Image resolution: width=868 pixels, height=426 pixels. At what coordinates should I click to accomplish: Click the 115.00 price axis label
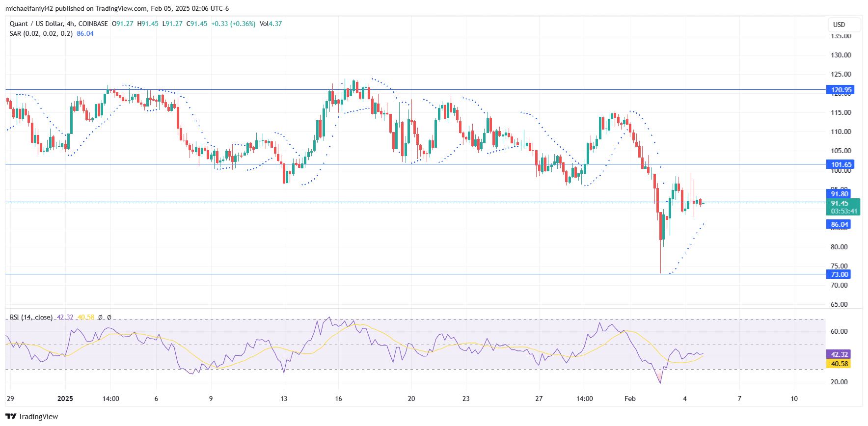tap(841, 112)
